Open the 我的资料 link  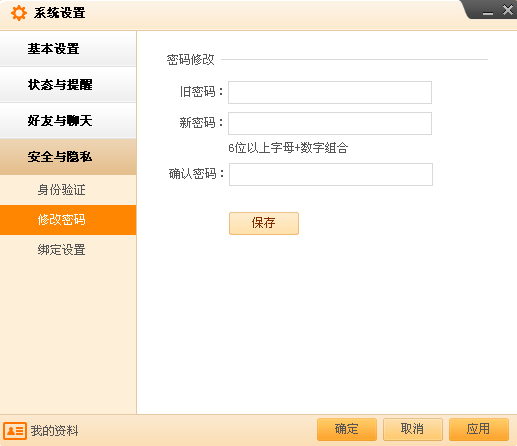tap(54, 431)
